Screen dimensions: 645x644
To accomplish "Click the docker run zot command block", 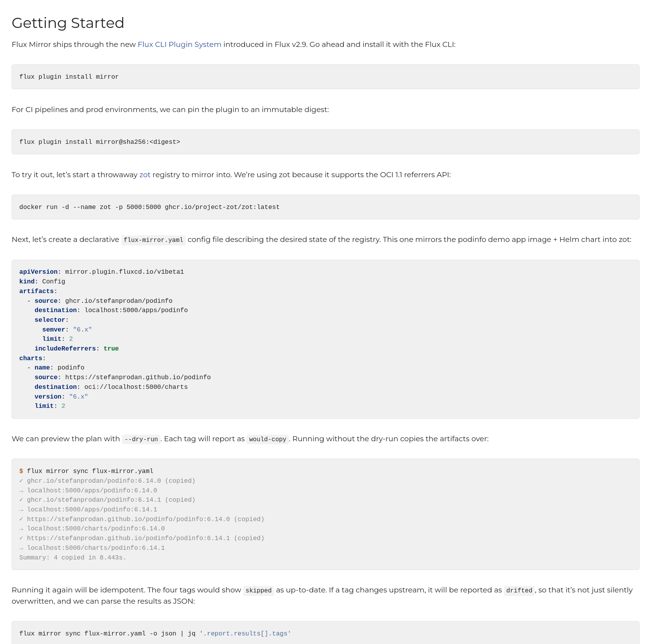I will [x=325, y=207].
